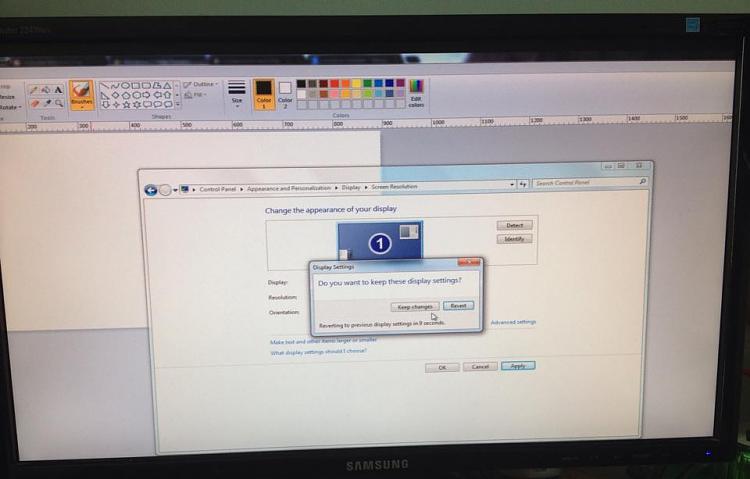Go to Appearance and Personalization breadcrumb

[x=289, y=188]
